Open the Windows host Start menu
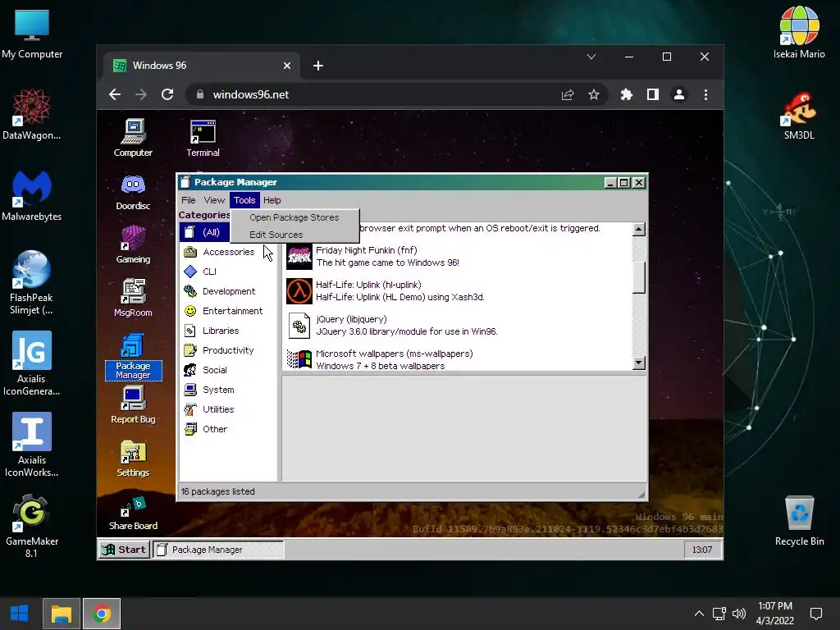The image size is (840, 630). click(20, 614)
